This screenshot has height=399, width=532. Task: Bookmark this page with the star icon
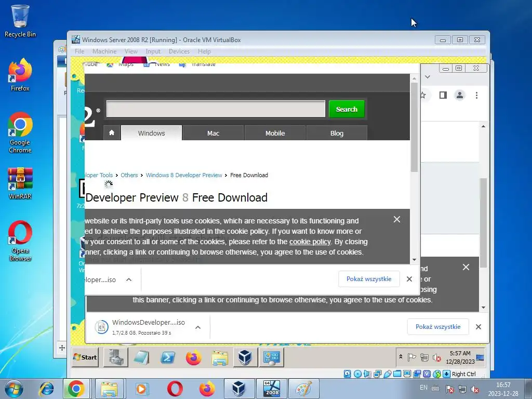click(423, 95)
